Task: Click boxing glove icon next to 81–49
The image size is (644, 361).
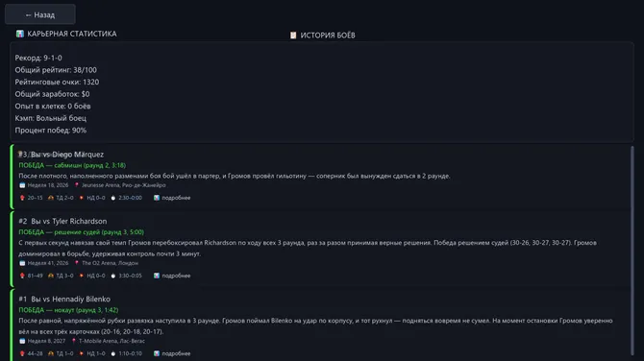Action: click(x=22, y=276)
